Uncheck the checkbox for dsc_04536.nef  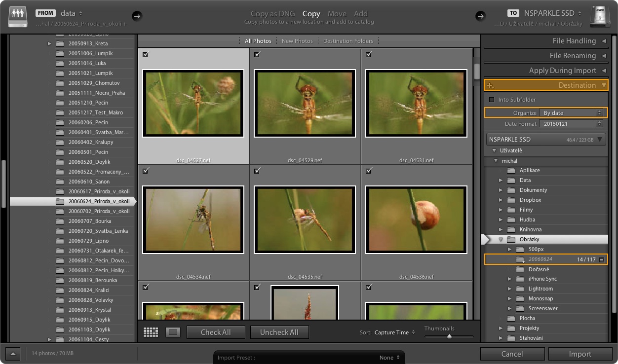tap(368, 171)
